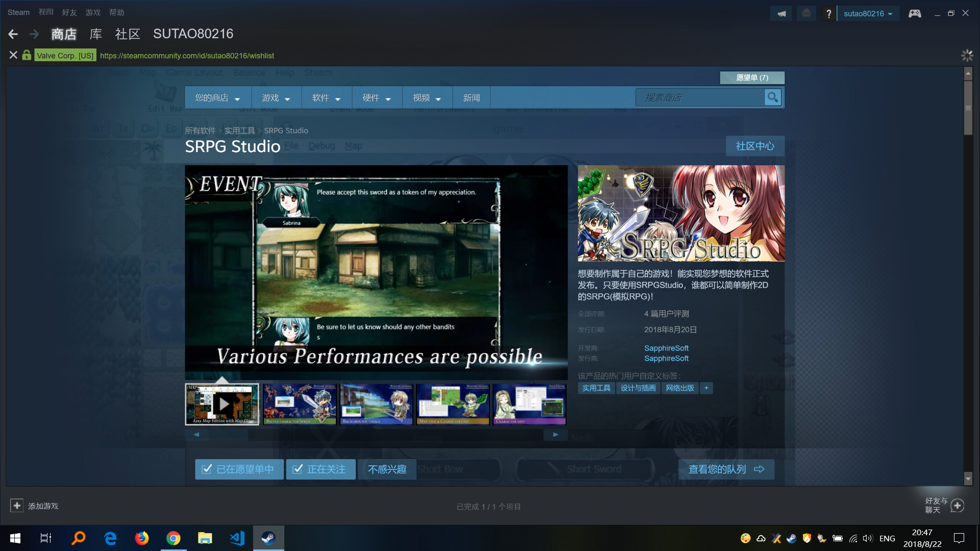
Task: Open File Explorer from taskbar
Action: 205,538
